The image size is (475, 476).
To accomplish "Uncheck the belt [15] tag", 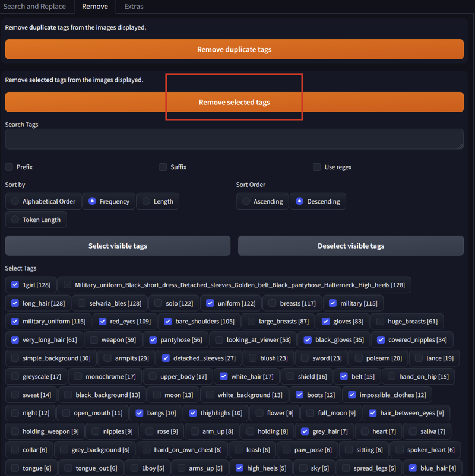I will [344, 376].
